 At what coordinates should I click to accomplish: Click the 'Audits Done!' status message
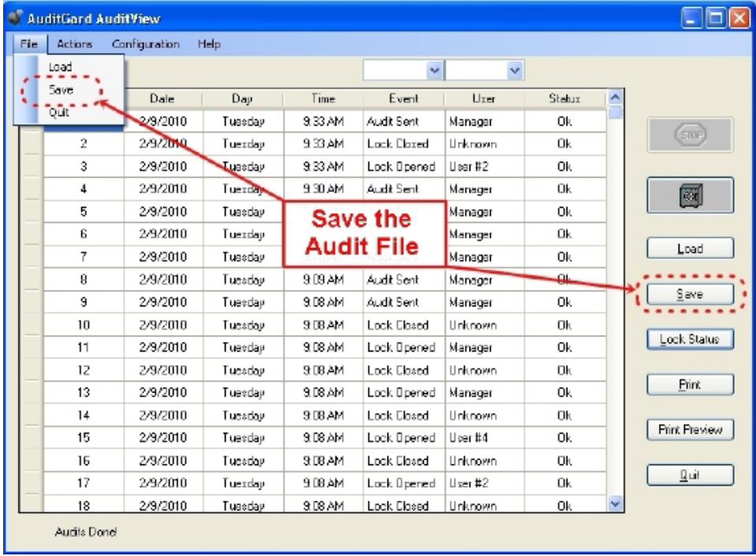[85, 532]
